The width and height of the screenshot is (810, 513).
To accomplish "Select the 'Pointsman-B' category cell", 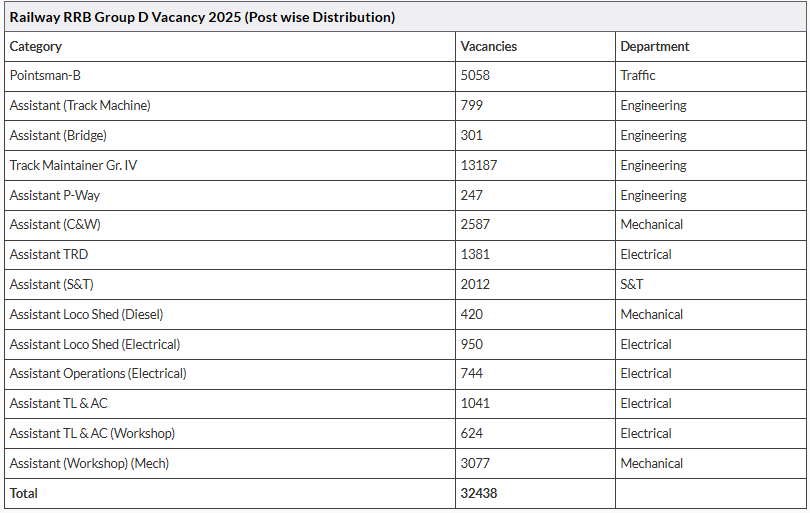I will coord(45,75).
